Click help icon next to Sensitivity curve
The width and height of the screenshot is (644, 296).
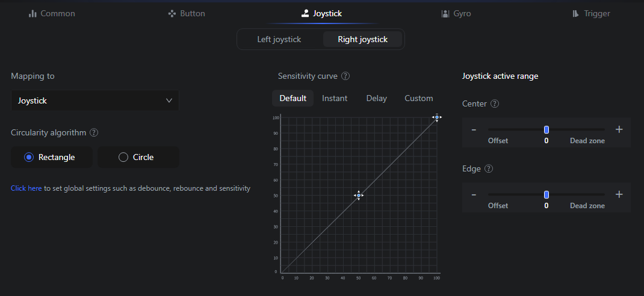(345, 76)
